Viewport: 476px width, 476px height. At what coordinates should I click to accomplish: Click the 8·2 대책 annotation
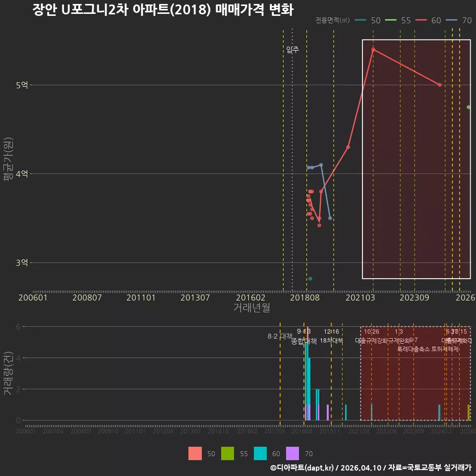click(280, 336)
